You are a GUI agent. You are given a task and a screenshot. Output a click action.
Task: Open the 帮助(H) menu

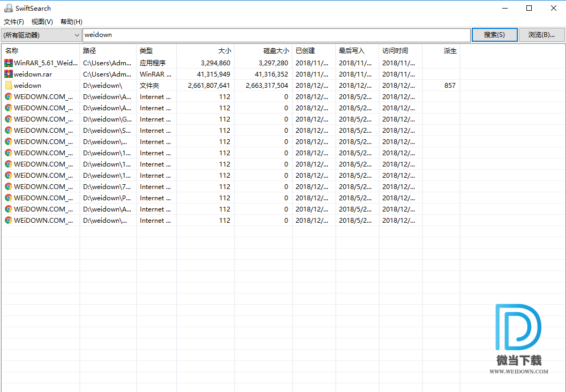pyautogui.click(x=71, y=21)
